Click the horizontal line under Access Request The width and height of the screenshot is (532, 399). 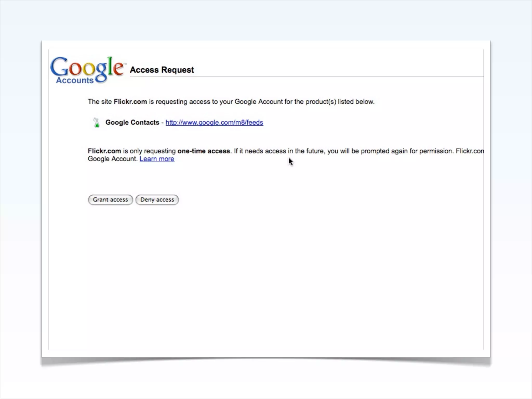[x=307, y=77]
